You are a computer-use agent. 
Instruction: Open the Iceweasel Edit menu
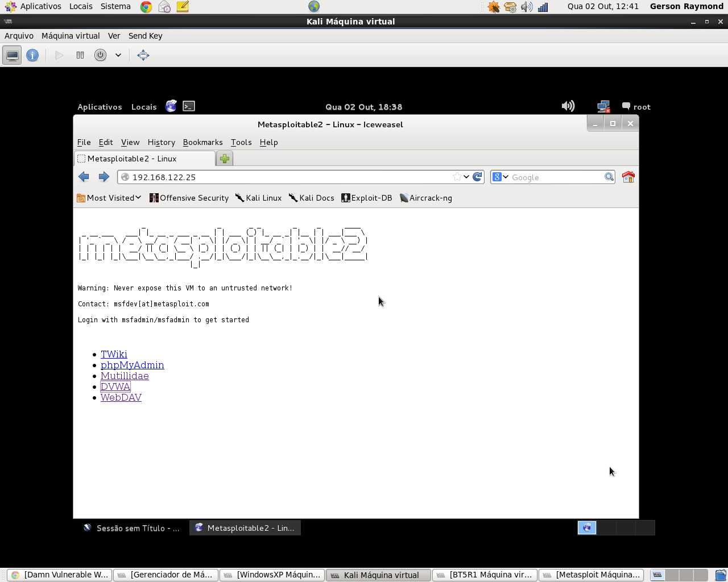click(106, 142)
